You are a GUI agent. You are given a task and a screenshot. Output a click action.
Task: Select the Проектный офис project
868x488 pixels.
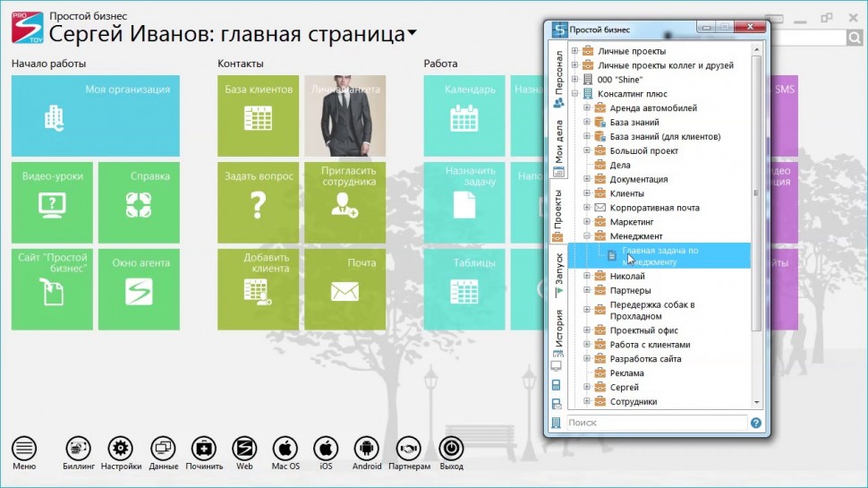point(643,330)
